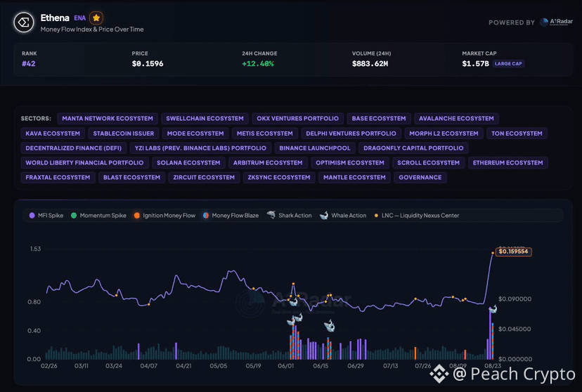Toggle Momentum Spike legend series
The height and width of the screenshot is (392, 582).
[x=98, y=216]
